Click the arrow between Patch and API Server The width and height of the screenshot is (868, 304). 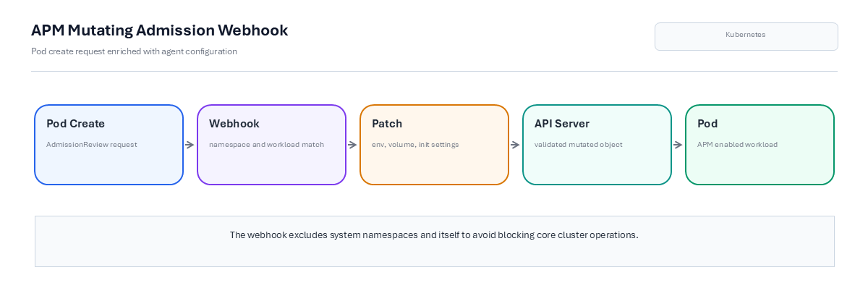pos(516,145)
